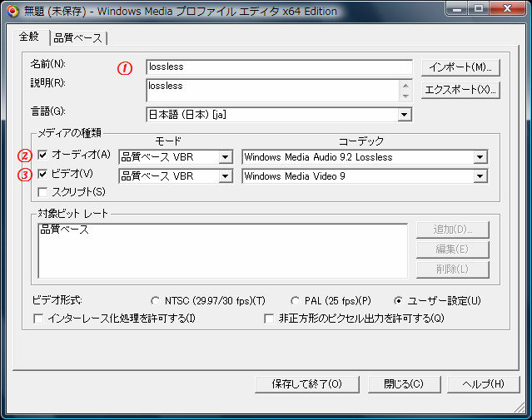Viewport: 532px width, 420px height.
Task: Switch to the 品質ベース tab
Action: [x=78, y=37]
